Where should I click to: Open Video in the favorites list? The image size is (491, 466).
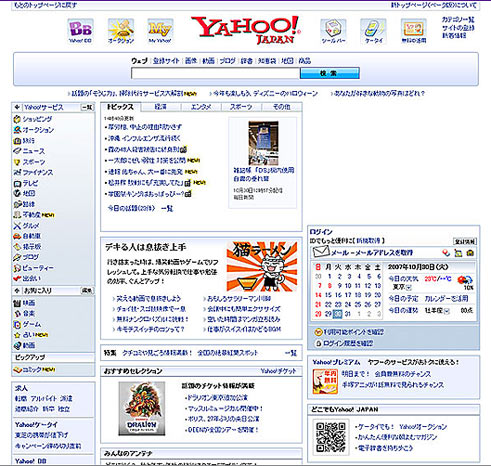click(29, 345)
